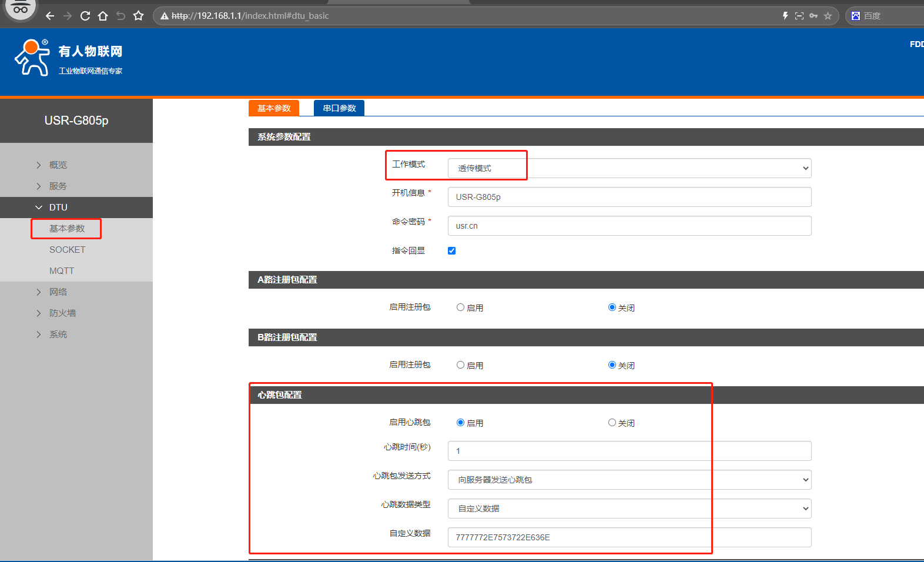Click the key icon in address bar
This screenshot has height=562, width=924.
pos(813,16)
